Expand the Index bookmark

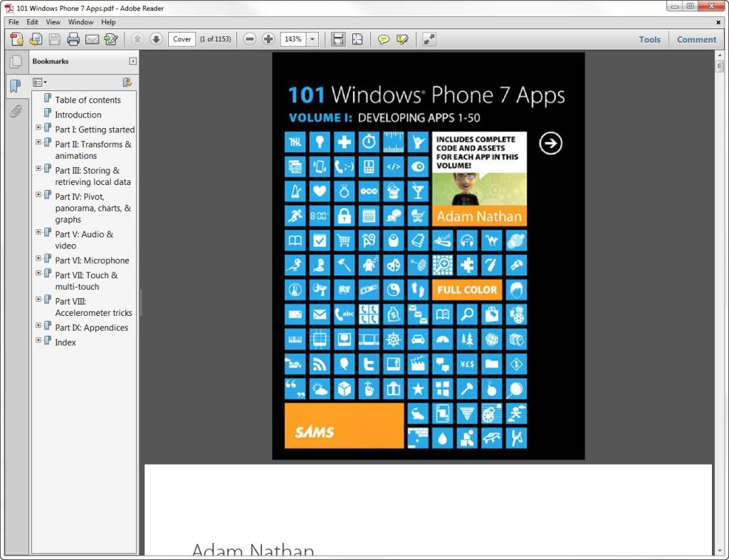(x=38, y=339)
